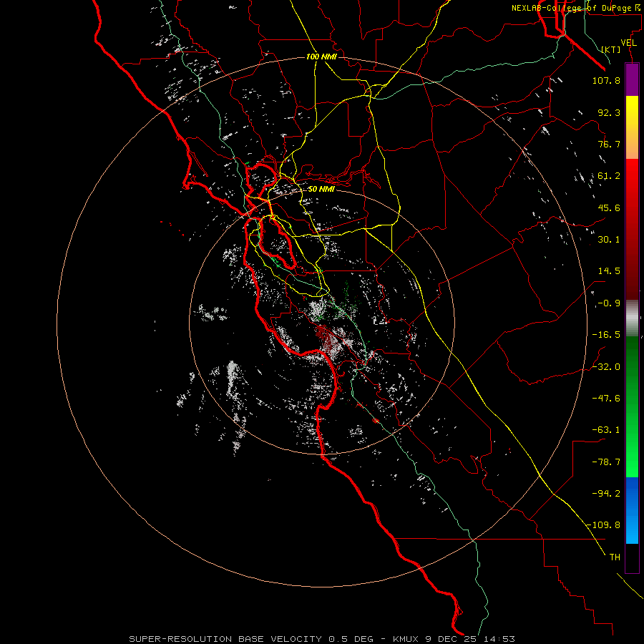Click the 61.2 legend value
This screenshot has width=644, height=644.
pos(609,176)
